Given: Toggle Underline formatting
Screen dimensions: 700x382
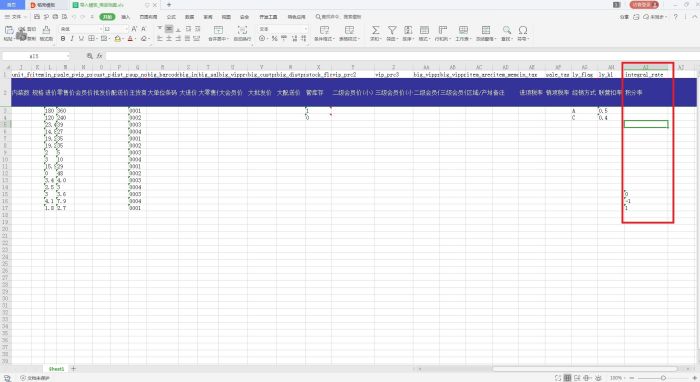Looking at the screenshot, I should pyautogui.click(x=81, y=39).
